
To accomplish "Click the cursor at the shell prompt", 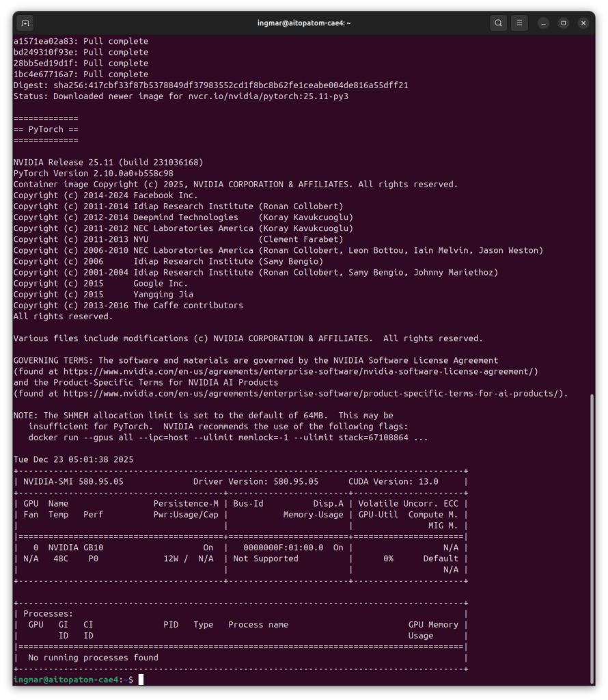I will click(x=141, y=679).
